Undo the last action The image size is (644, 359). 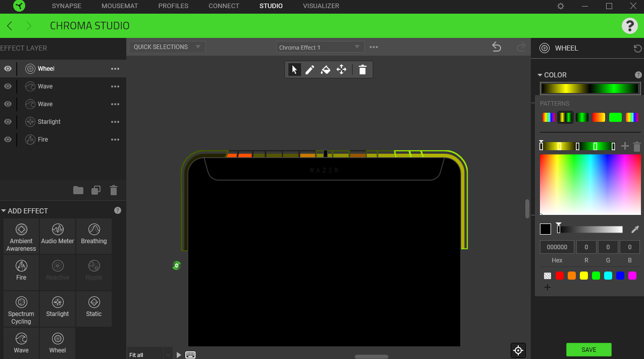pos(497,47)
